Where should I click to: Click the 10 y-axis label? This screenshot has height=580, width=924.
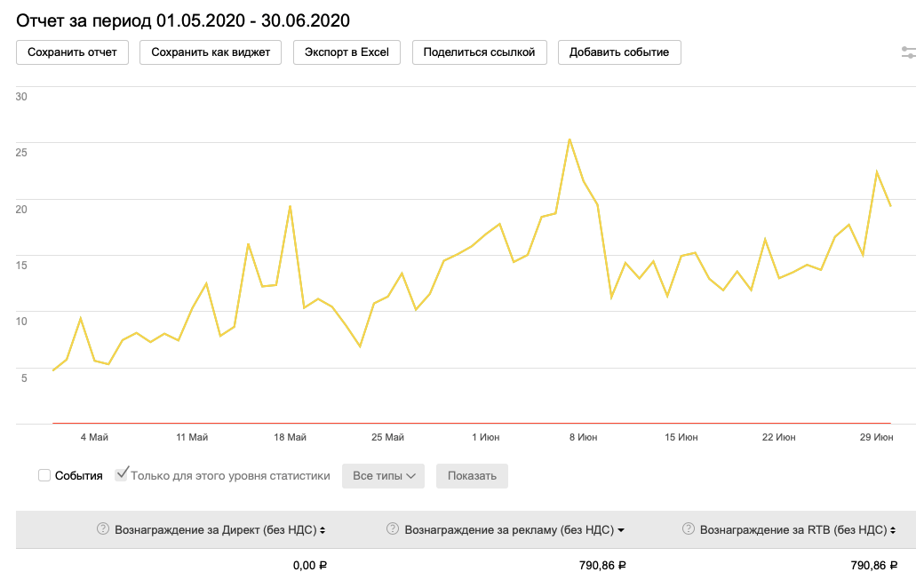[21, 322]
